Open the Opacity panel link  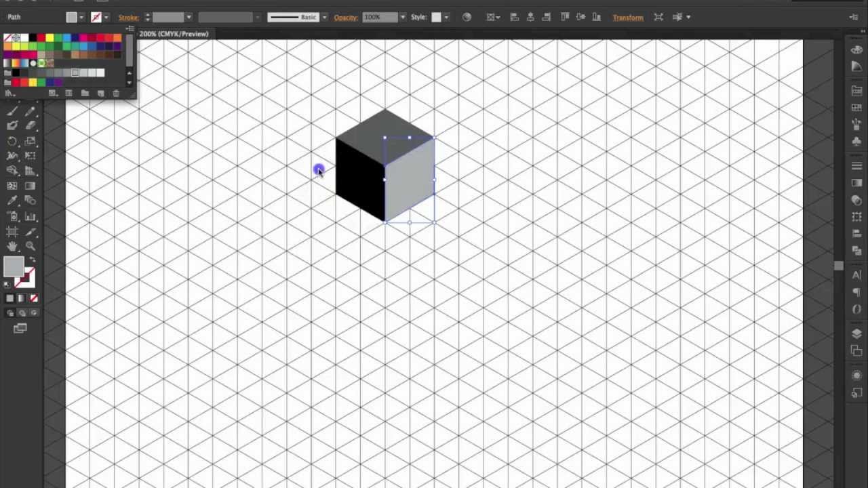(x=346, y=17)
